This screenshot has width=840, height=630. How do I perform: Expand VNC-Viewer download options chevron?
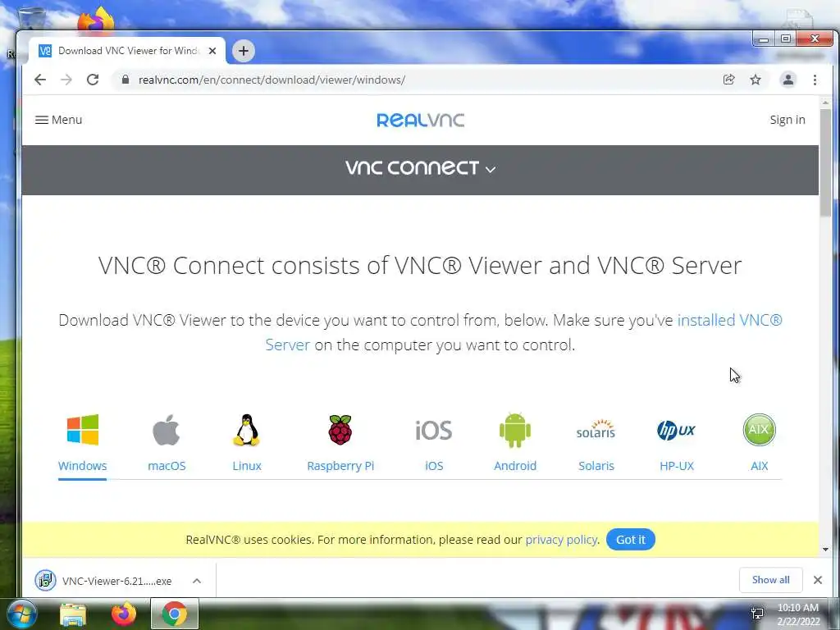(197, 581)
